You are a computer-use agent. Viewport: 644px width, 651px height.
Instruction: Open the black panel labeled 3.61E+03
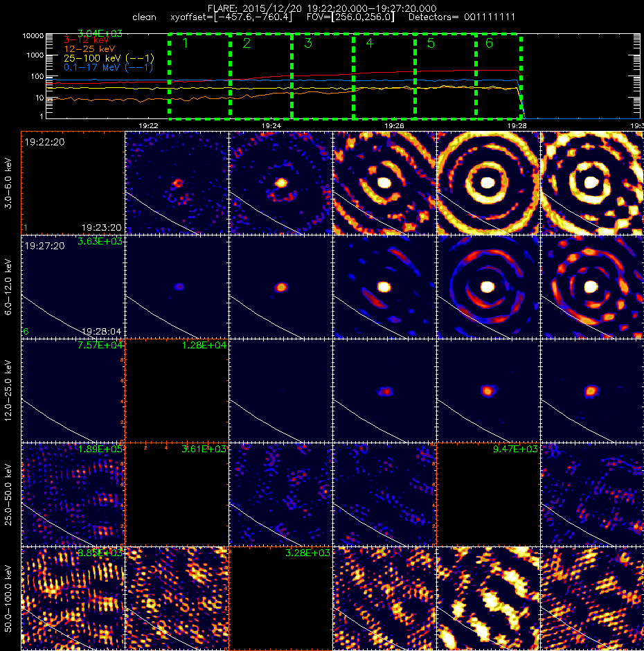click(x=177, y=494)
